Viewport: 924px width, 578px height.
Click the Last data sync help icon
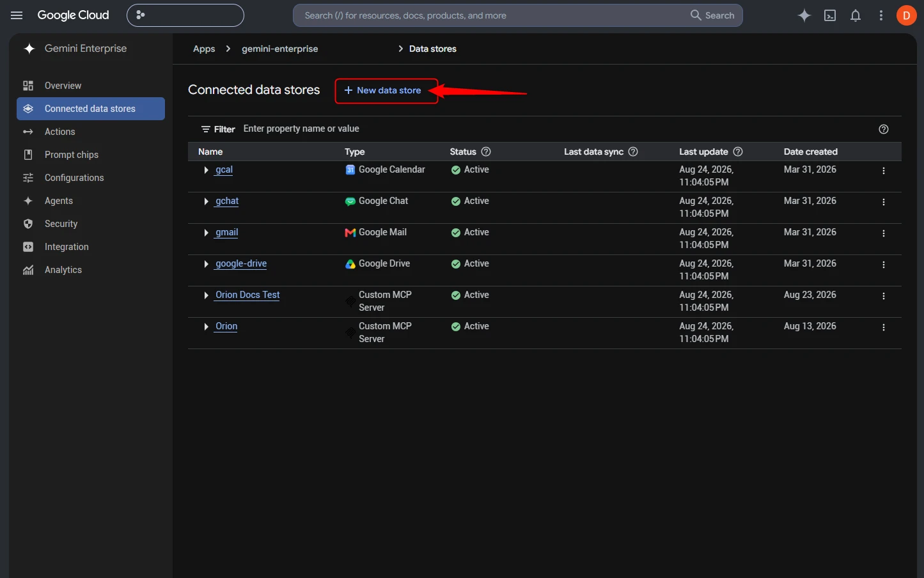tap(633, 152)
